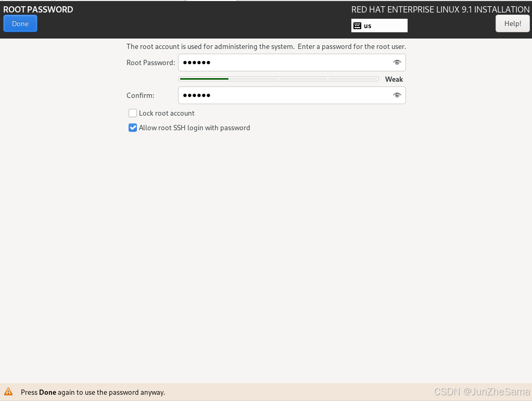
Task: Open the us keyboard layout indicator
Action: [x=379, y=26]
